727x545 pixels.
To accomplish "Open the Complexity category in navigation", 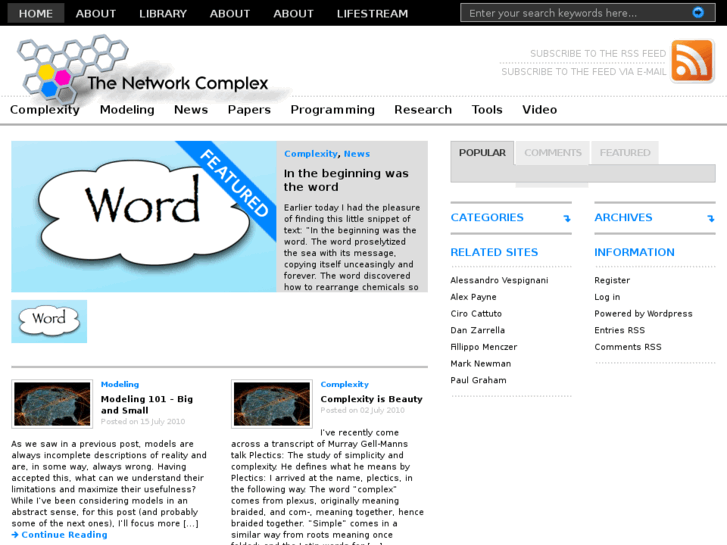I will coord(45,109).
